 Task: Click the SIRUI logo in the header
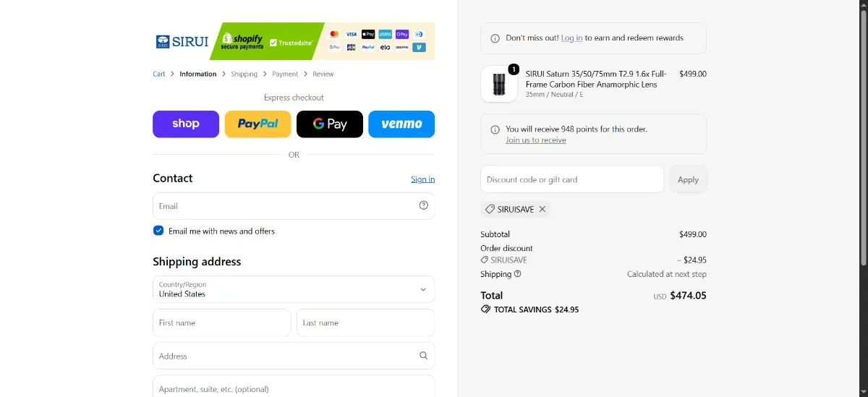182,41
